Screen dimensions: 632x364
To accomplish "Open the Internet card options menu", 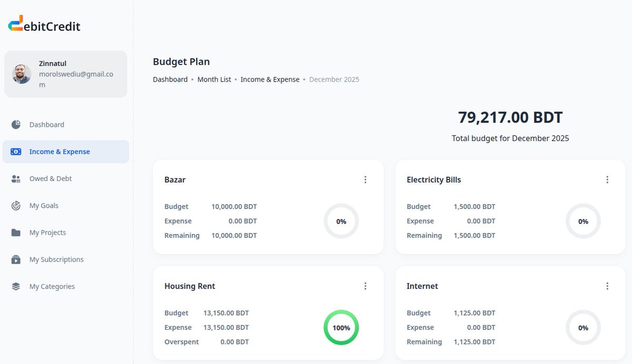I will tap(607, 286).
